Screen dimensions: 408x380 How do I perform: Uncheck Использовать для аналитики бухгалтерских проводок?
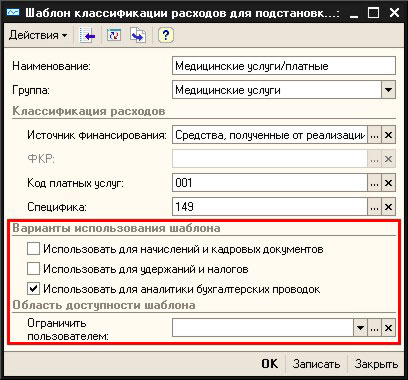pos(33,288)
